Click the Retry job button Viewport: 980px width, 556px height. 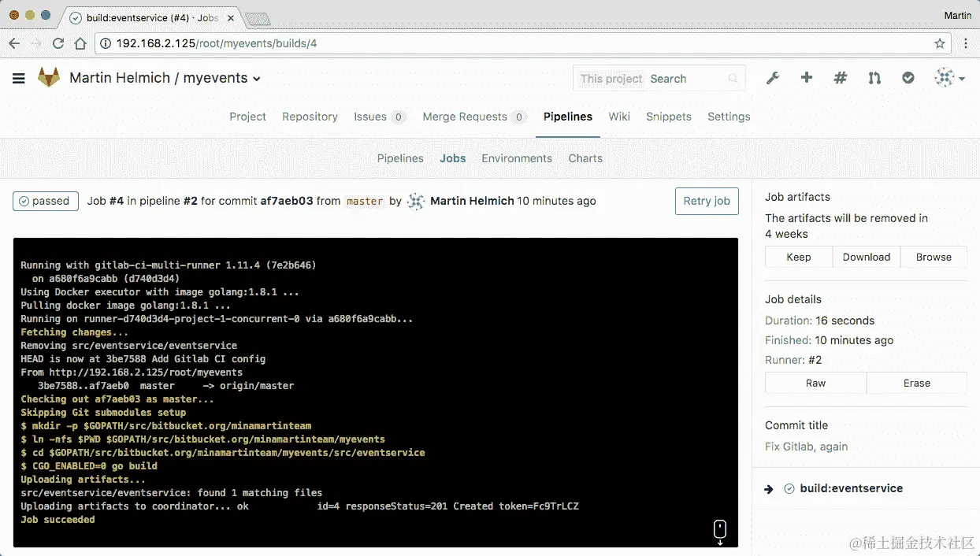[707, 201]
